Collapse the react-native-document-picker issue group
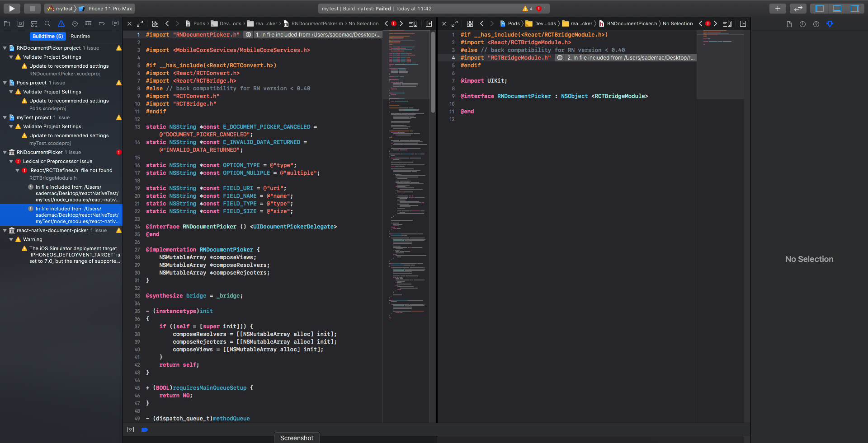The height and width of the screenshot is (443, 868). [5, 230]
